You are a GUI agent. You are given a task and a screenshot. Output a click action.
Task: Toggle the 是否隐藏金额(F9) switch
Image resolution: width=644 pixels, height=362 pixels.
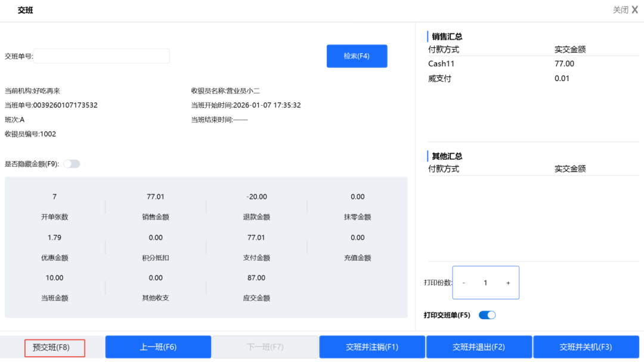click(x=72, y=164)
